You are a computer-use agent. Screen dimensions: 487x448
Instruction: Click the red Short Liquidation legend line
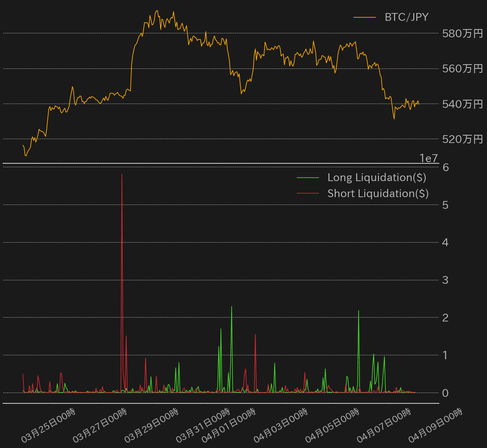(307, 193)
